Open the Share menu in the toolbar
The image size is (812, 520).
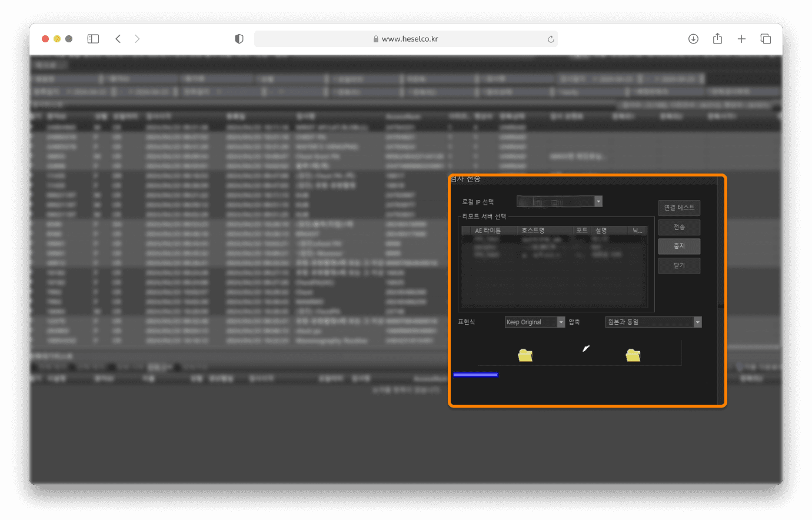coord(717,39)
